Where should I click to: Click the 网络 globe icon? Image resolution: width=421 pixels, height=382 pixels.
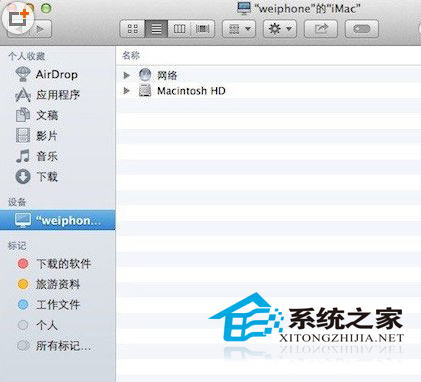[145, 75]
